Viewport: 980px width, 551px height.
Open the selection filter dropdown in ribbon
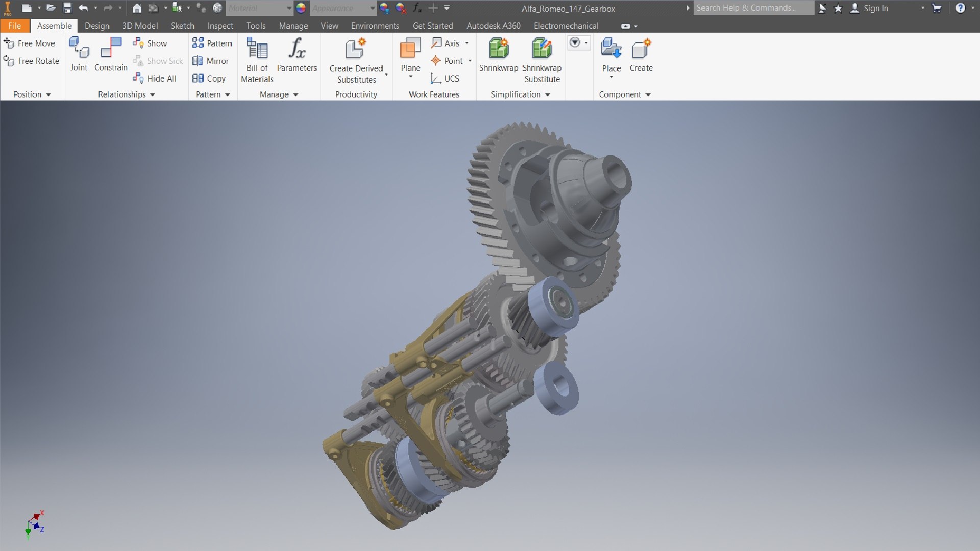(x=579, y=43)
